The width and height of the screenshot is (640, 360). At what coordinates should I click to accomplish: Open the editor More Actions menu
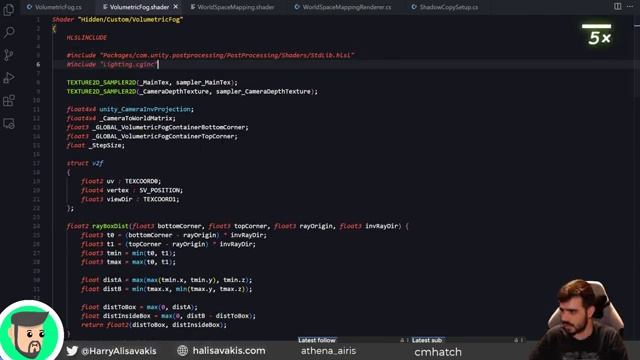coord(630,6)
